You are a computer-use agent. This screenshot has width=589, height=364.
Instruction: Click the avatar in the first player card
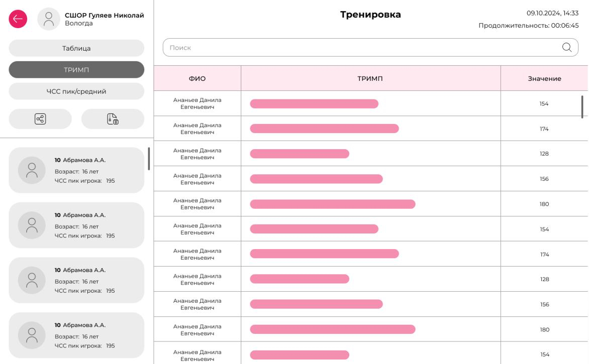coord(32,170)
